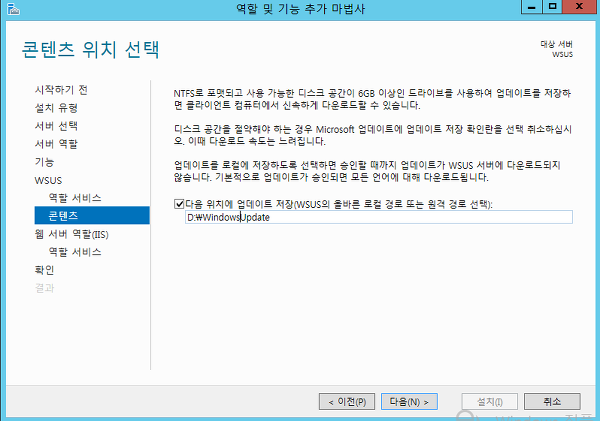Select the WSUS step in the sidebar
The height and width of the screenshot is (421, 600).
[x=48, y=180]
